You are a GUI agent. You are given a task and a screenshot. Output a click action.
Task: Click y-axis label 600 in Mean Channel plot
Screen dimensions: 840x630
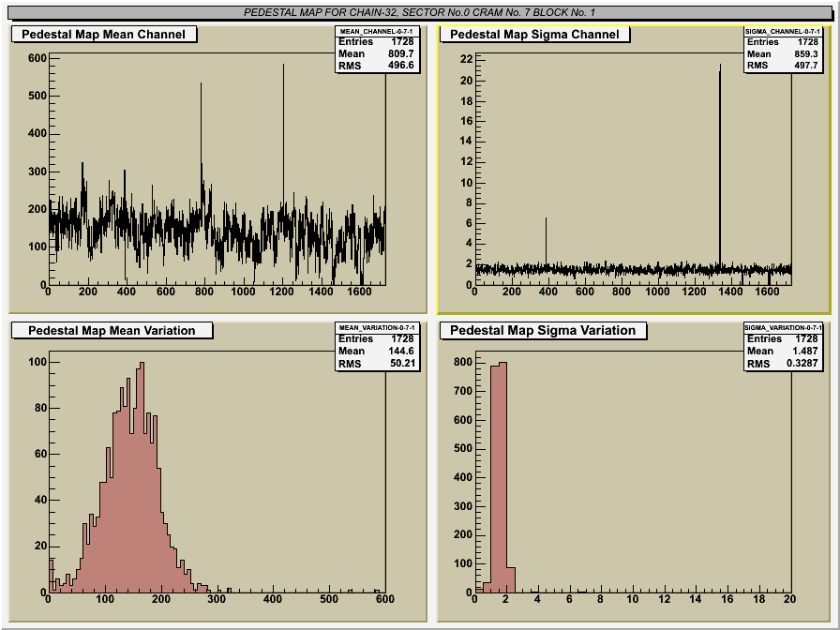pyautogui.click(x=37, y=58)
